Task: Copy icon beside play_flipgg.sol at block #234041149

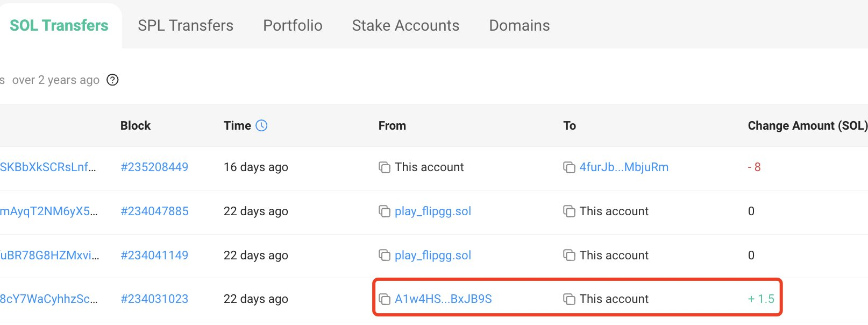Action: coord(385,256)
